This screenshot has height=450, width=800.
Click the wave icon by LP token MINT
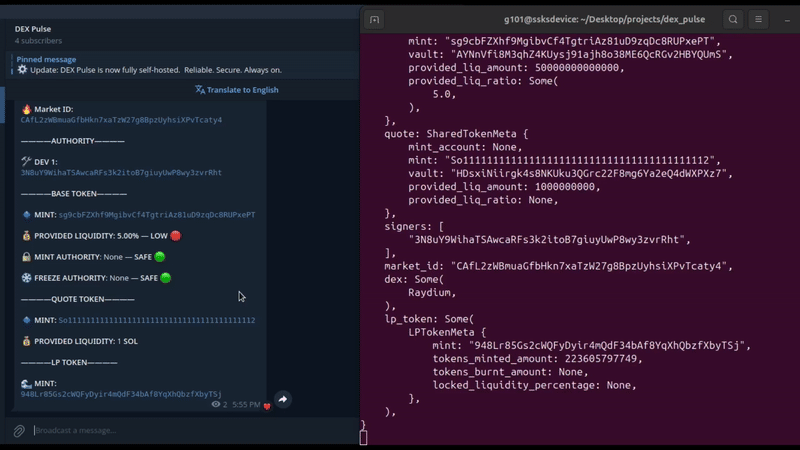pos(27,383)
